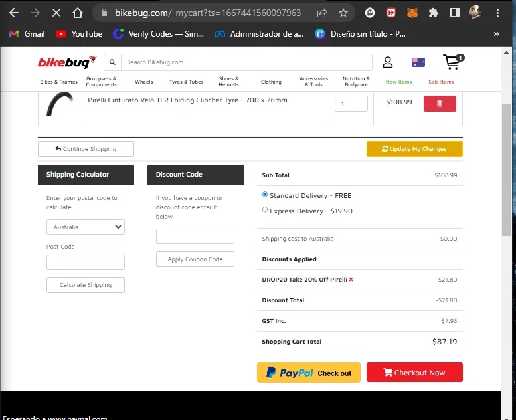Select Standard Delivery - FREE
516x420 pixels.
264,194
